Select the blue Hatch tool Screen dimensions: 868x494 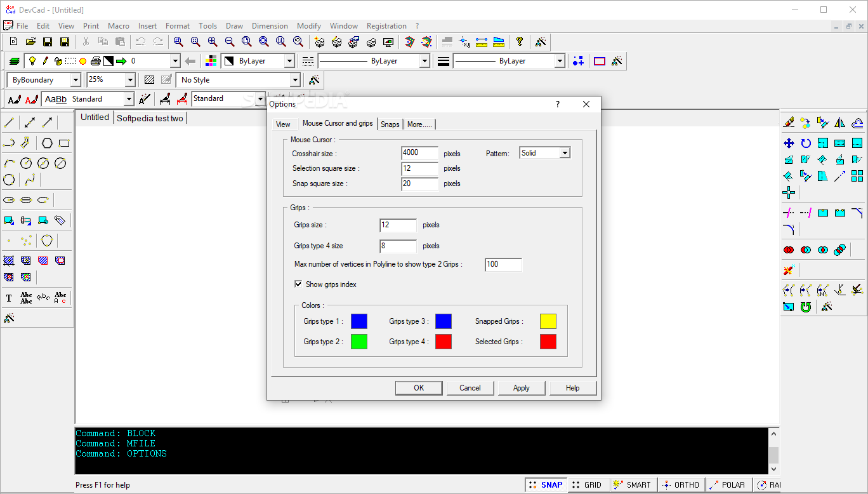pyautogui.click(x=9, y=260)
